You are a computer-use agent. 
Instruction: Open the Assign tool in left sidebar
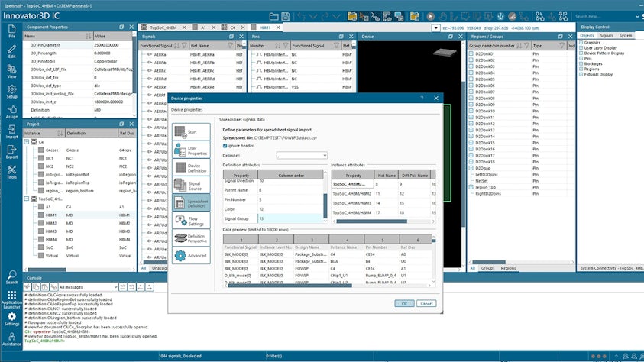click(11, 112)
